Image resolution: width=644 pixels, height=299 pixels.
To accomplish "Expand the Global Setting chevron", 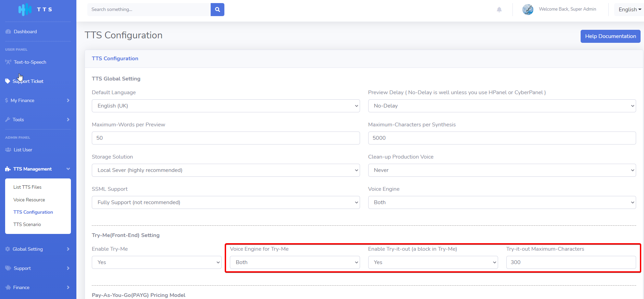I will tap(68, 249).
